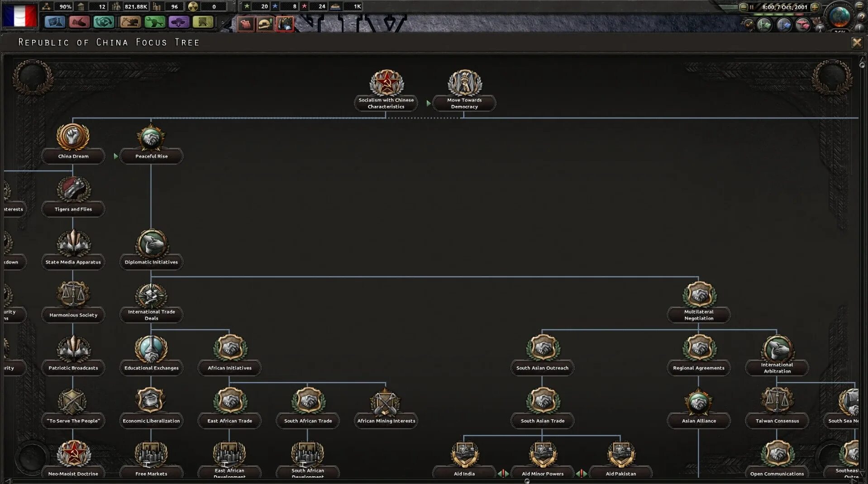Image resolution: width=868 pixels, height=484 pixels.
Task: Open the Construction excavator button
Action: coord(130,22)
